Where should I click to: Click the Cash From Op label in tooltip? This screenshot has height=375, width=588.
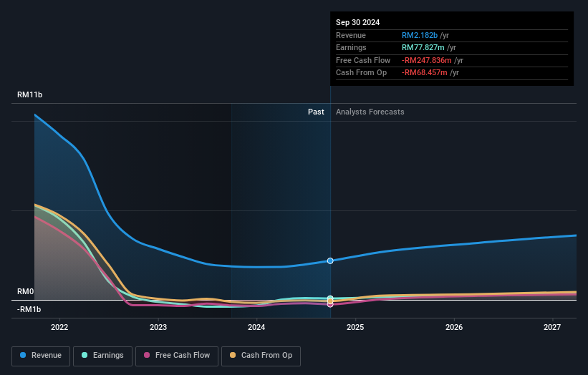(361, 73)
